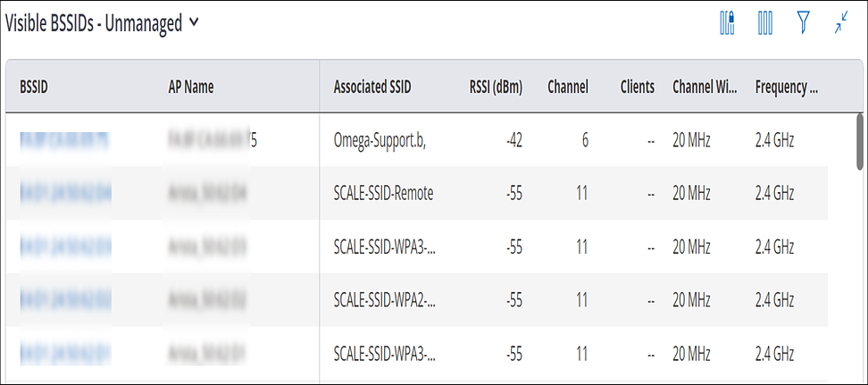This screenshot has width=868, height=385.
Task: Open the BSSID link in the Omega-Support.b row
Action: click(64, 141)
